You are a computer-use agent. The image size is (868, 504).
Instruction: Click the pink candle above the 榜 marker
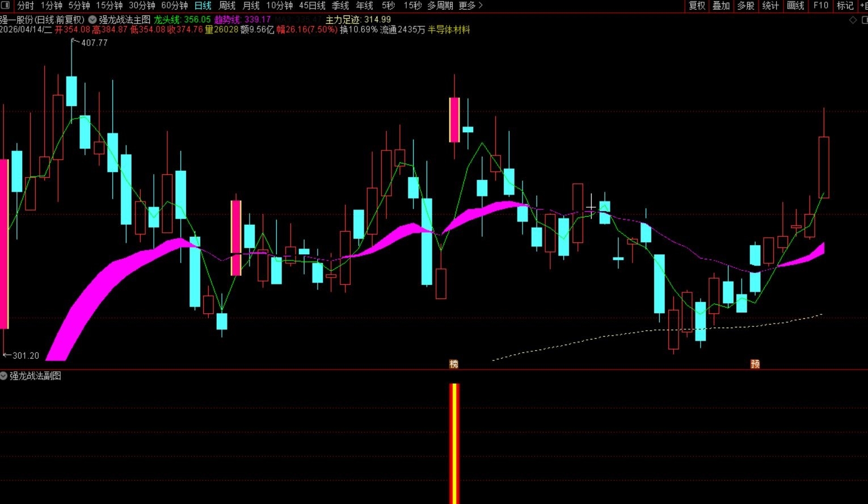[454, 120]
